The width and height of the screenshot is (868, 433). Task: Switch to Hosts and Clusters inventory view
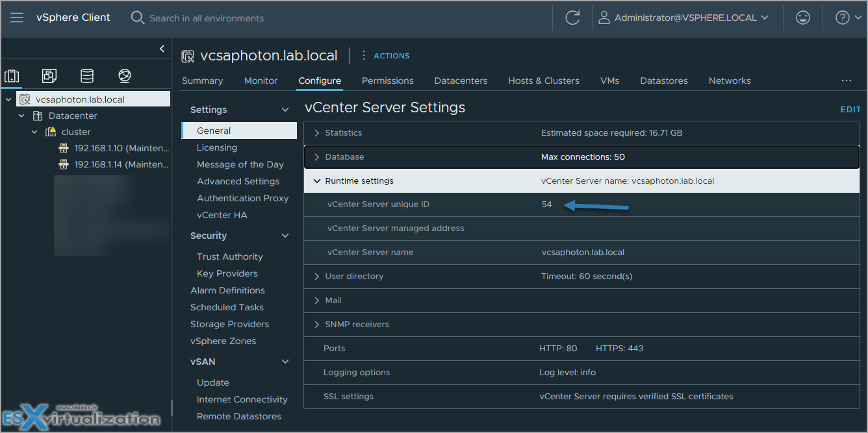point(12,76)
